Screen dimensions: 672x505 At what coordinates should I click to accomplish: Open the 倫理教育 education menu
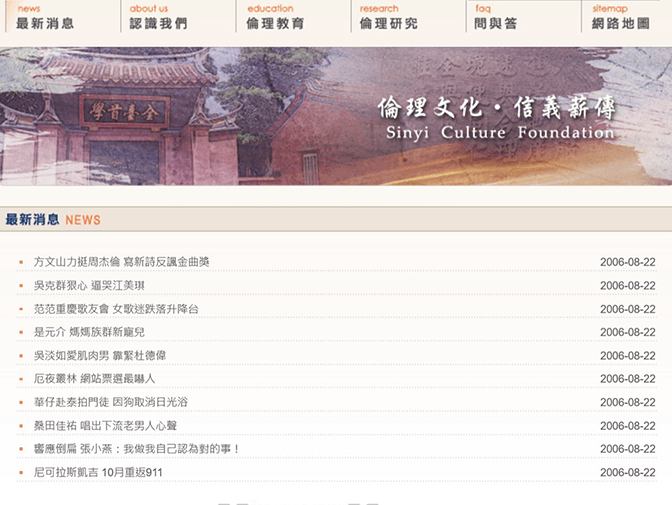(x=275, y=17)
